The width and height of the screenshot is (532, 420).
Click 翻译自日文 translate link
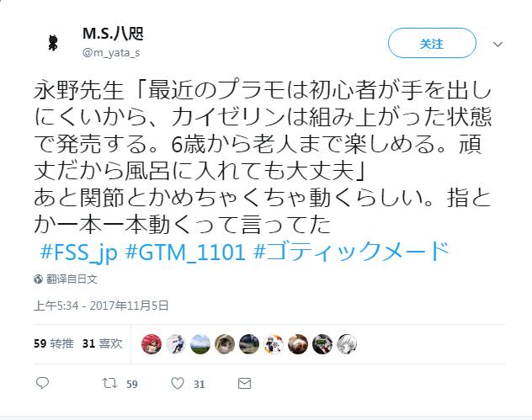(x=72, y=279)
